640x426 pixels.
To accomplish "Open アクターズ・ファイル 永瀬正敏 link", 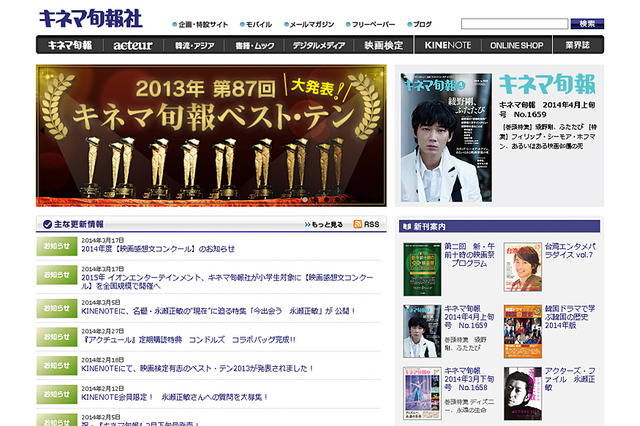I will point(570,379).
